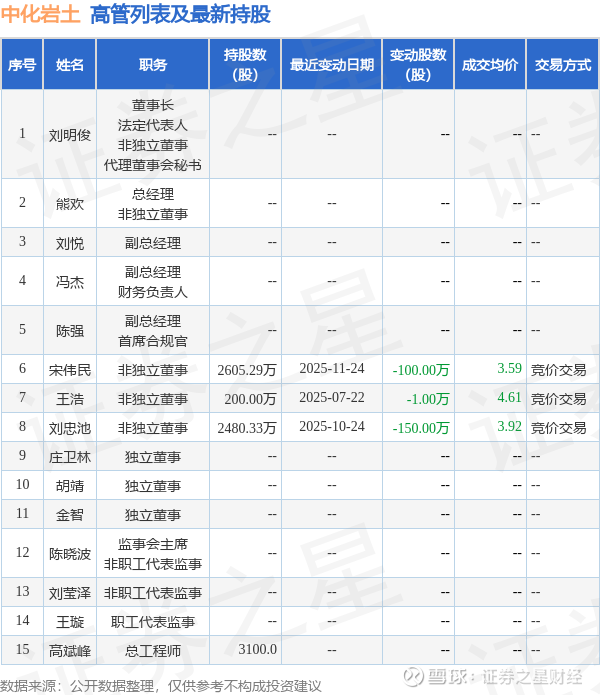Image resolution: width=600 pixels, height=695 pixels.
Task: Click 竞价交易 in 刘忠池's row
Action: point(559,428)
